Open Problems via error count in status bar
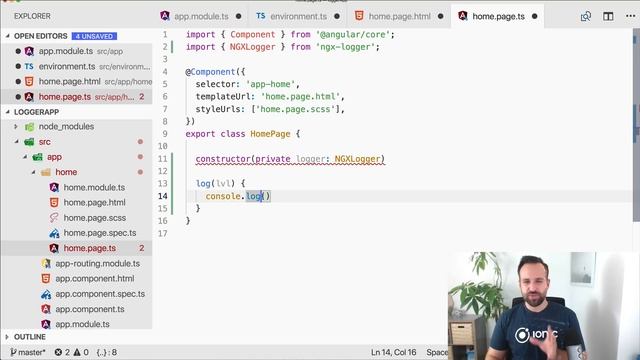 pyautogui.click(x=62, y=352)
